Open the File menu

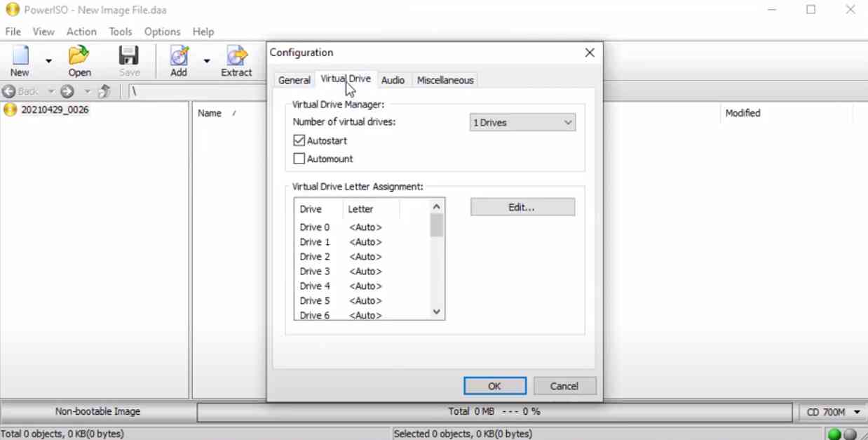pos(13,32)
